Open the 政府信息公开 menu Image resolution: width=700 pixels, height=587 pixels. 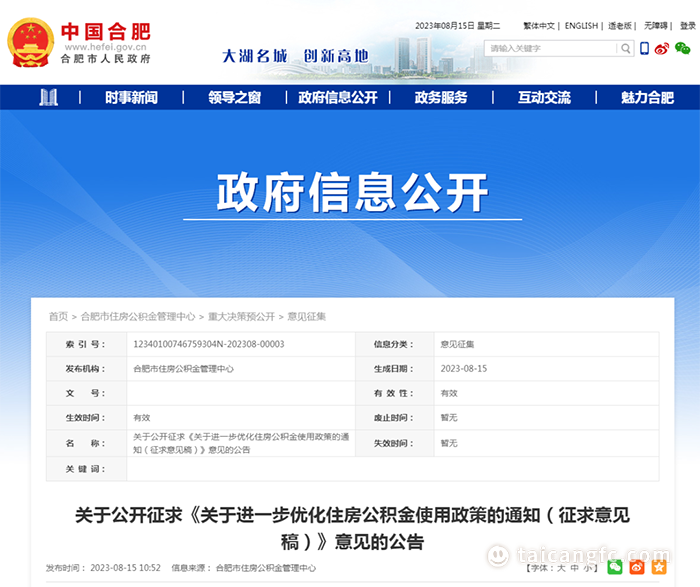tap(338, 97)
